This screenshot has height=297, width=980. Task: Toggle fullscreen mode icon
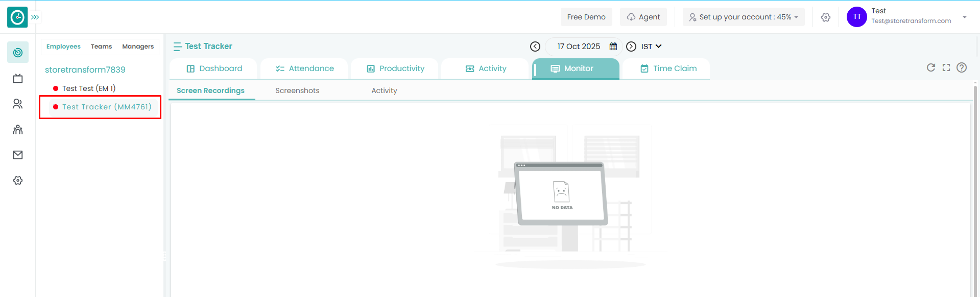tap(946, 67)
